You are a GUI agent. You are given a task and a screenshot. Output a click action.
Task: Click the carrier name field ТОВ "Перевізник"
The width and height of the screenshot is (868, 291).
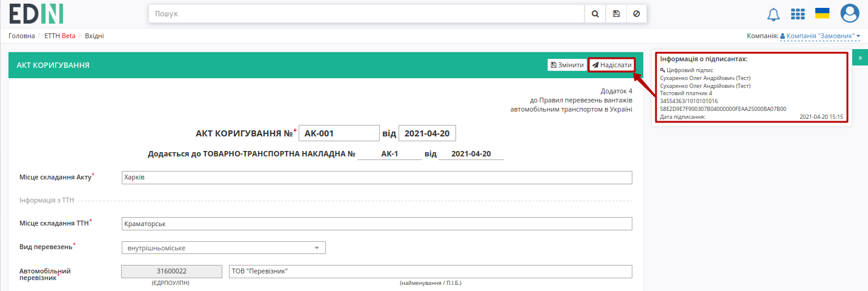click(x=431, y=271)
